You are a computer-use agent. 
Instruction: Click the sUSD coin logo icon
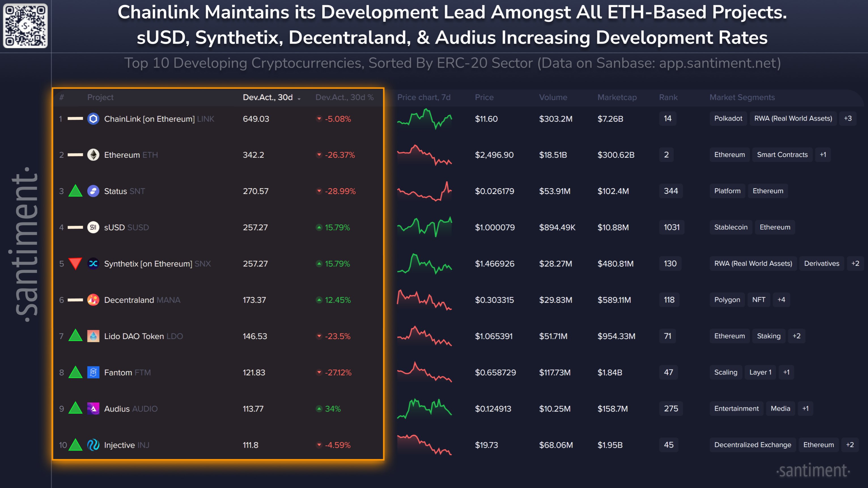point(93,227)
